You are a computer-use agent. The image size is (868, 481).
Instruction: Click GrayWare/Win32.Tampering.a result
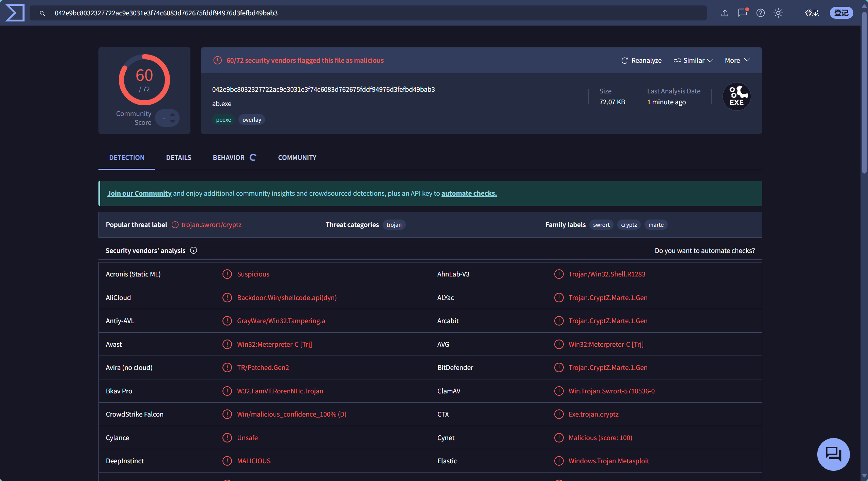tap(281, 321)
